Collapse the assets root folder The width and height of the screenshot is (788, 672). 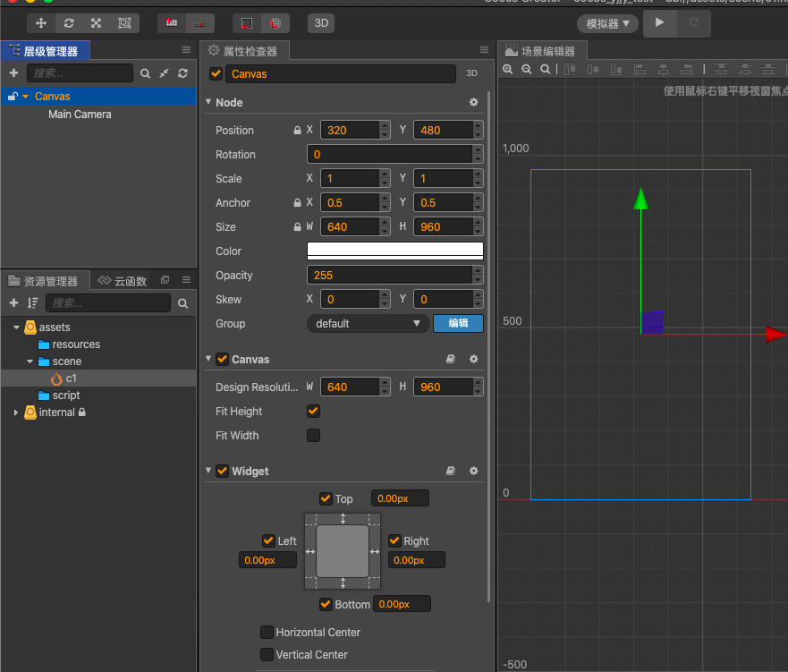pyautogui.click(x=16, y=327)
